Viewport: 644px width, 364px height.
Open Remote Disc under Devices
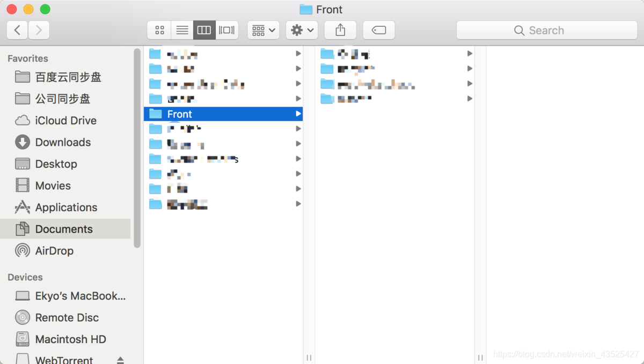(65, 317)
